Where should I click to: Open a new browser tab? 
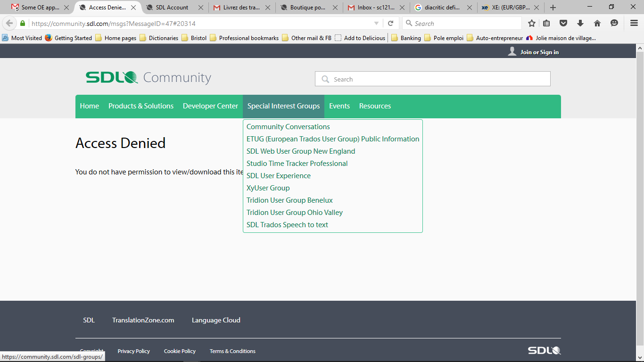pos(553,8)
